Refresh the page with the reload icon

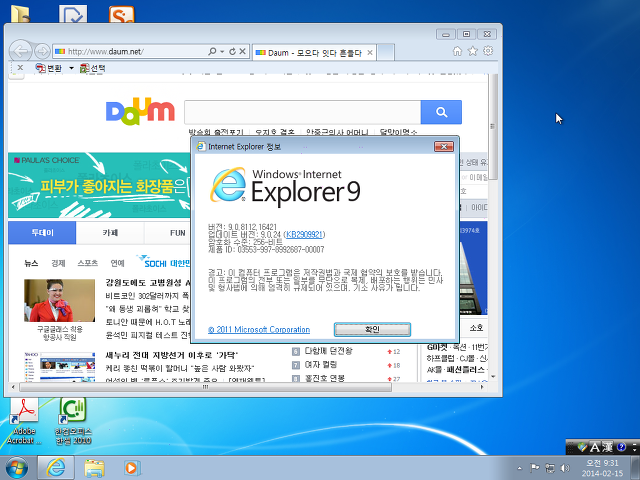[232, 51]
